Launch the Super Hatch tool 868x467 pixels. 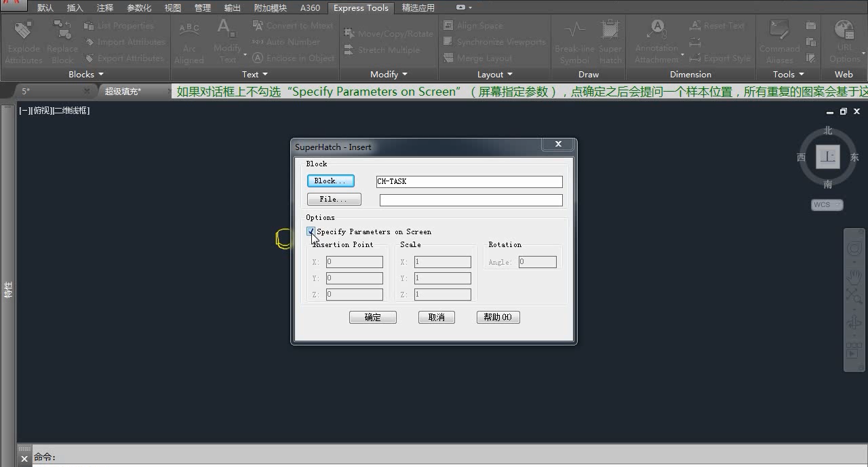[x=610, y=42]
